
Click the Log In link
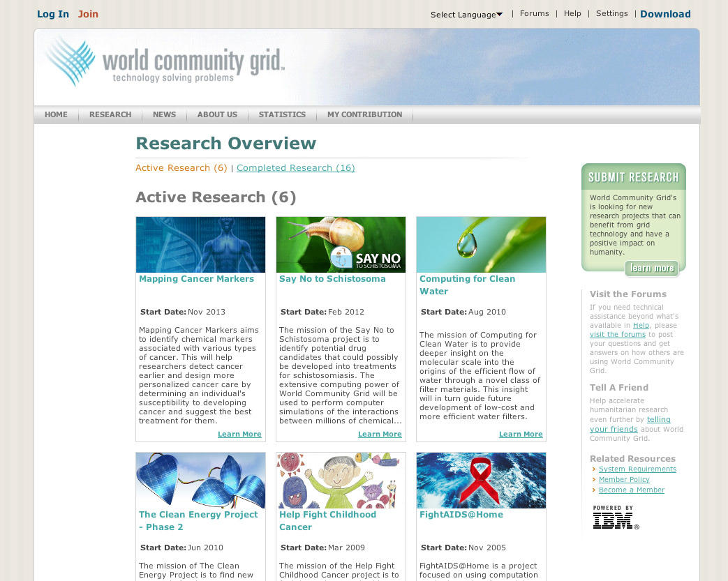coord(53,14)
